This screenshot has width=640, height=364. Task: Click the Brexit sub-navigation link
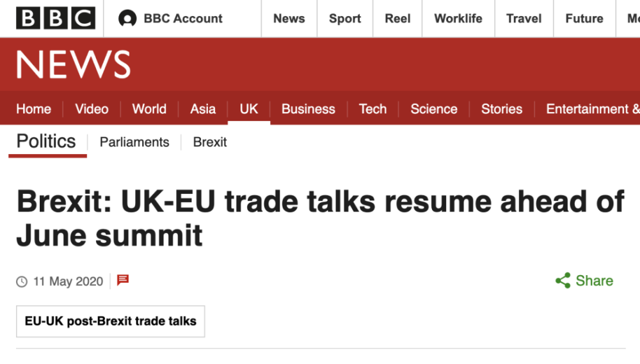pos(210,142)
